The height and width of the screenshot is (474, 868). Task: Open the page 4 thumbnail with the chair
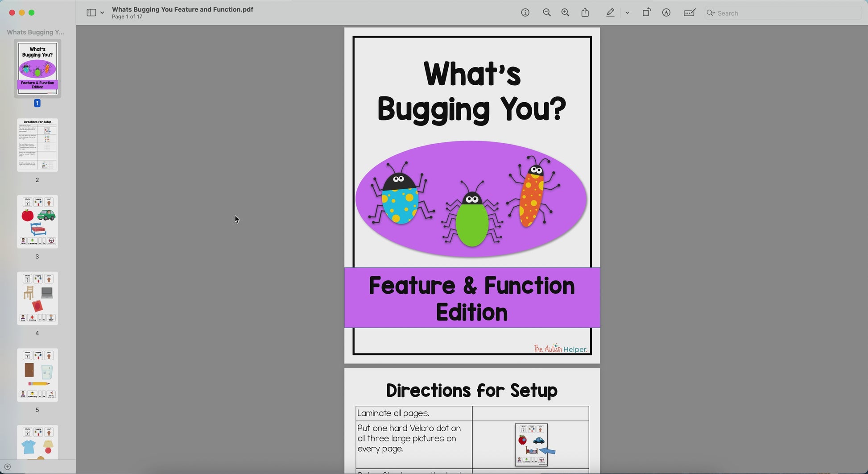coord(37,299)
